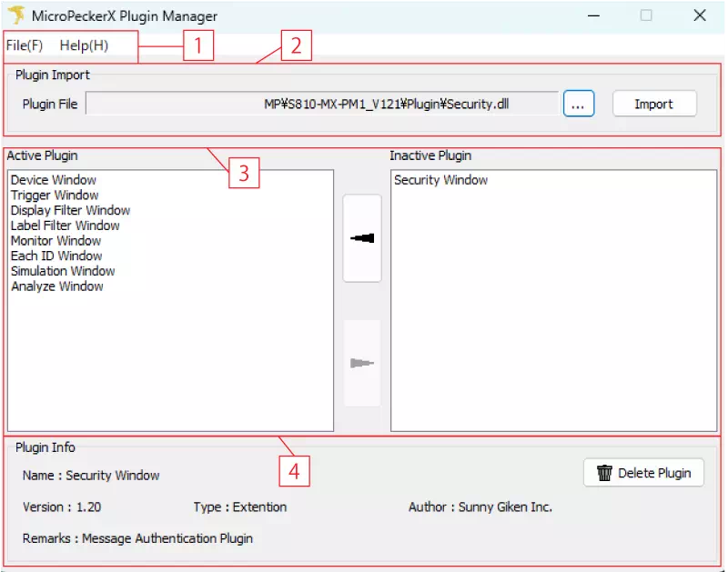Pick Monitor Window from active plugins
The width and height of the screenshot is (728, 572).
tap(56, 241)
